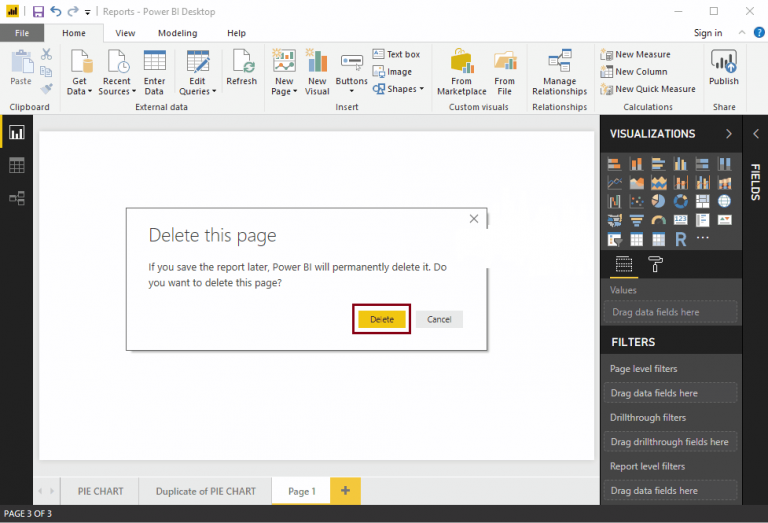Open the Edit Queries dropdown
The height and width of the screenshot is (523, 768).
coord(197,73)
